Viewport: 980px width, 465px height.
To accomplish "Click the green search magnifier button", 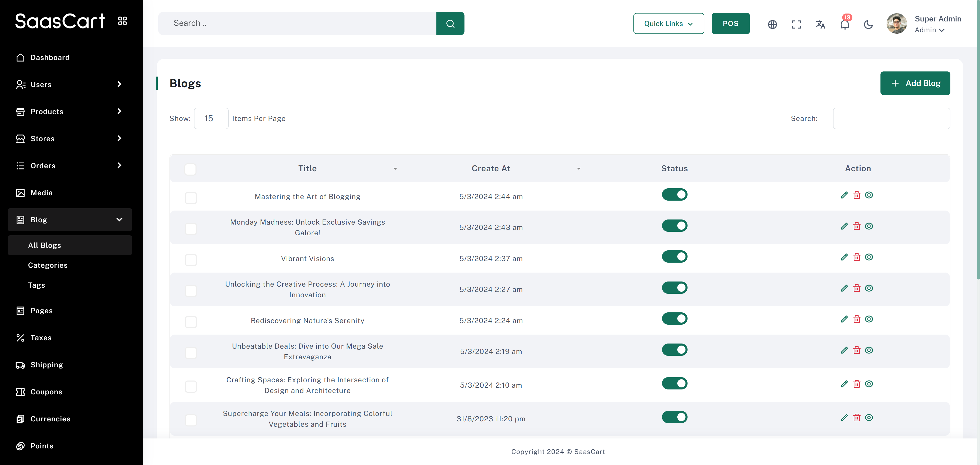I will click(450, 23).
